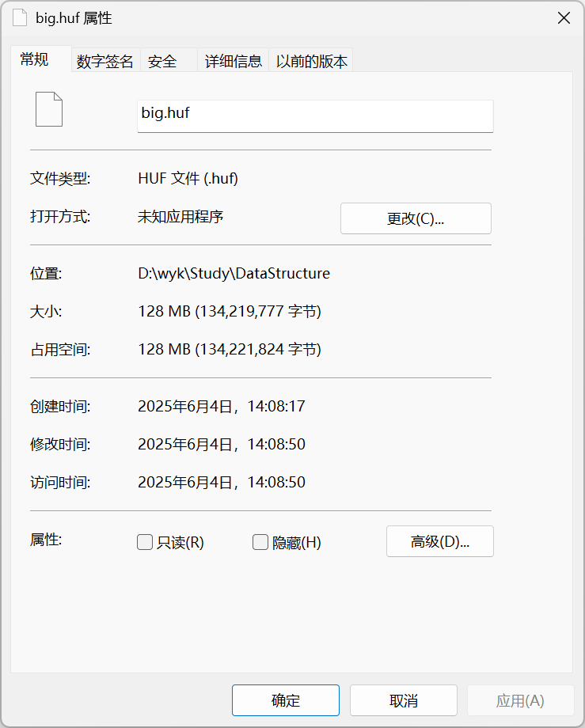Open advanced attributes with 高级(D)...
The width and height of the screenshot is (585, 728).
pos(439,542)
